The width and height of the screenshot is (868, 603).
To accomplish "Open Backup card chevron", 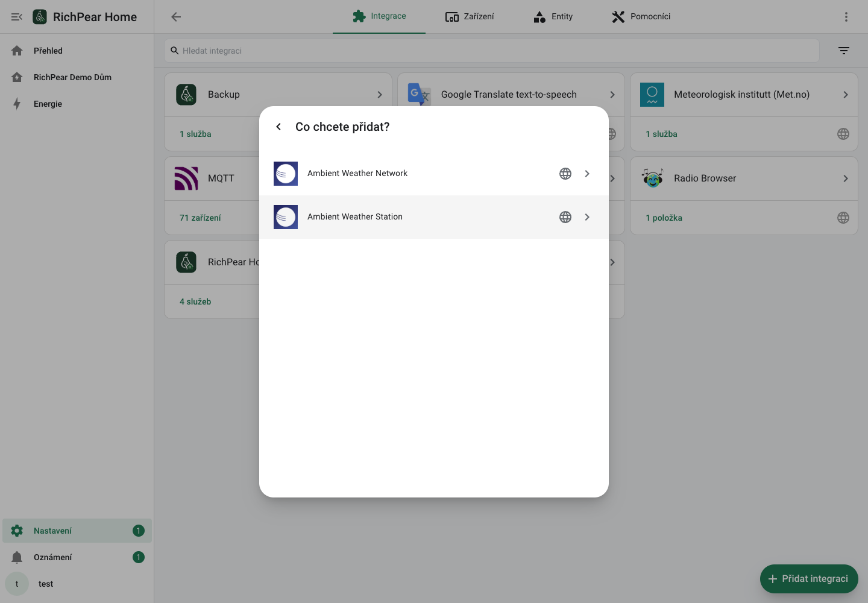I will (380, 95).
